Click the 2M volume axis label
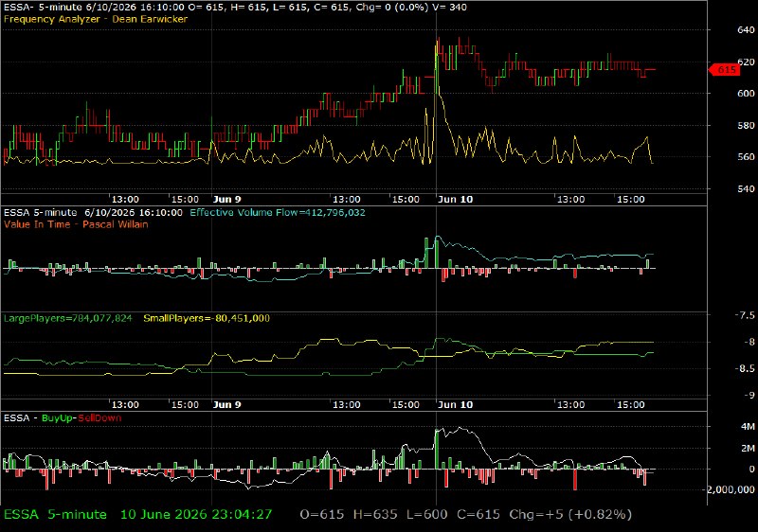The image size is (758, 532). tap(748, 449)
